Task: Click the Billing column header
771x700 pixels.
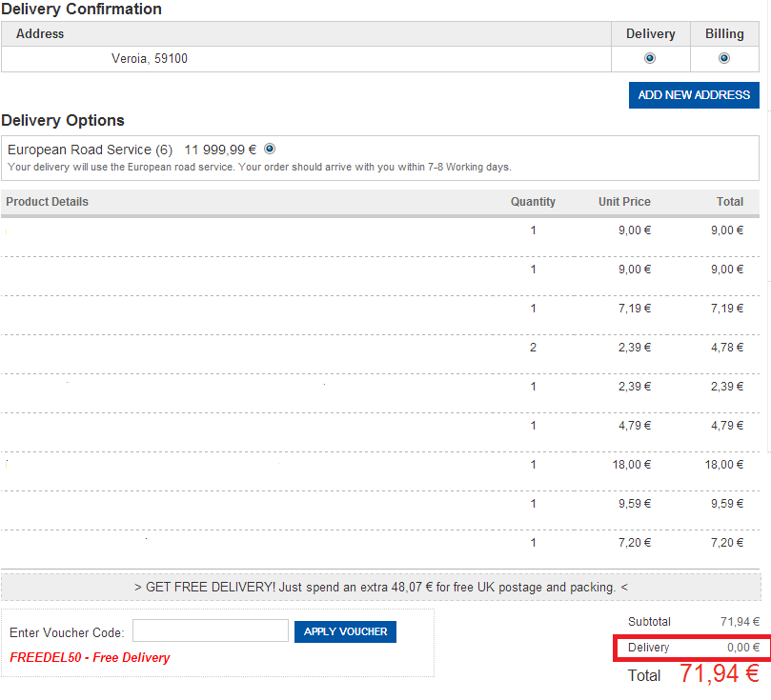Action: tap(724, 34)
